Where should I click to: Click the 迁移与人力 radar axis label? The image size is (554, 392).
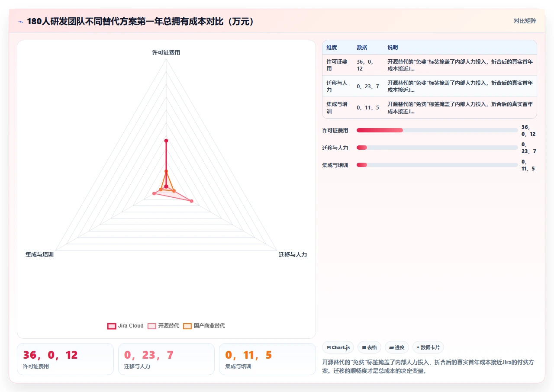point(293,254)
